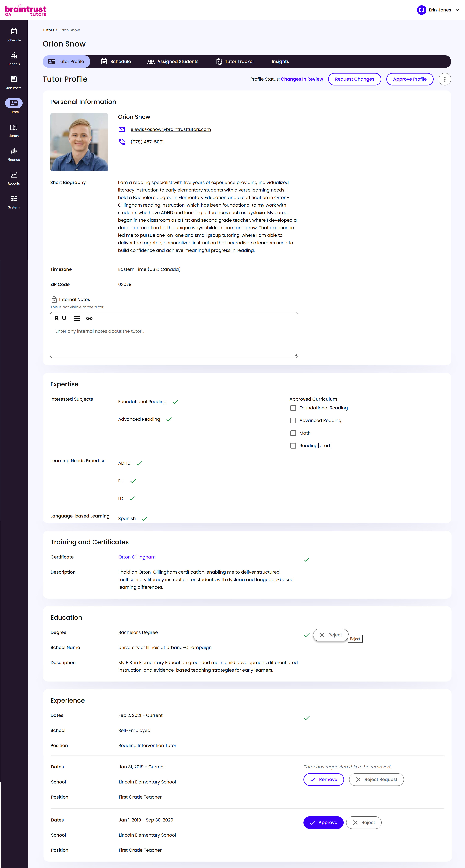Switch to the Schedule tab
Viewport: 465px width, 868px height.
(116, 62)
